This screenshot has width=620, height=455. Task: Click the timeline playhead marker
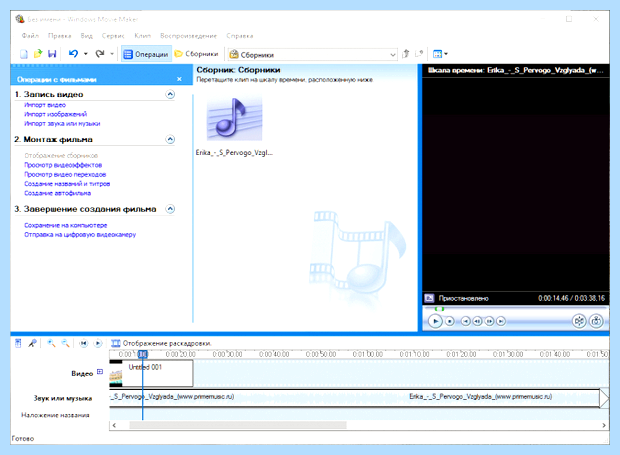[143, 354]
